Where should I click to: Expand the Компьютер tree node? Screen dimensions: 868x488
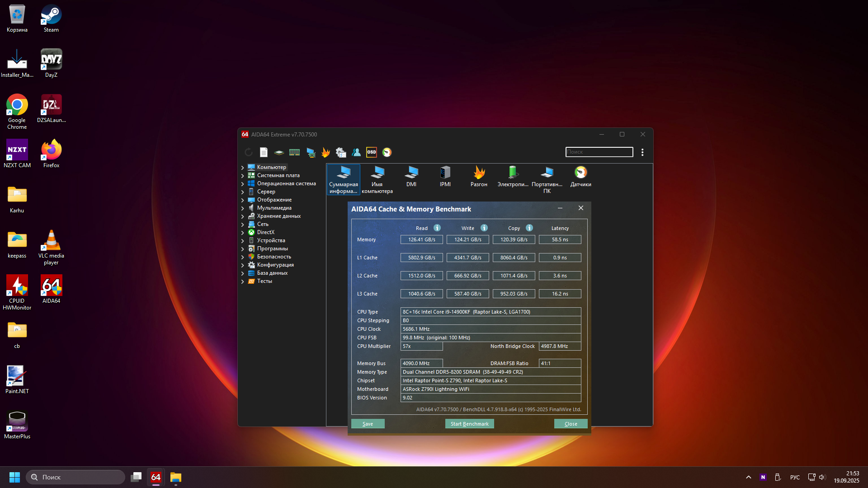click(x=243, y=168)
